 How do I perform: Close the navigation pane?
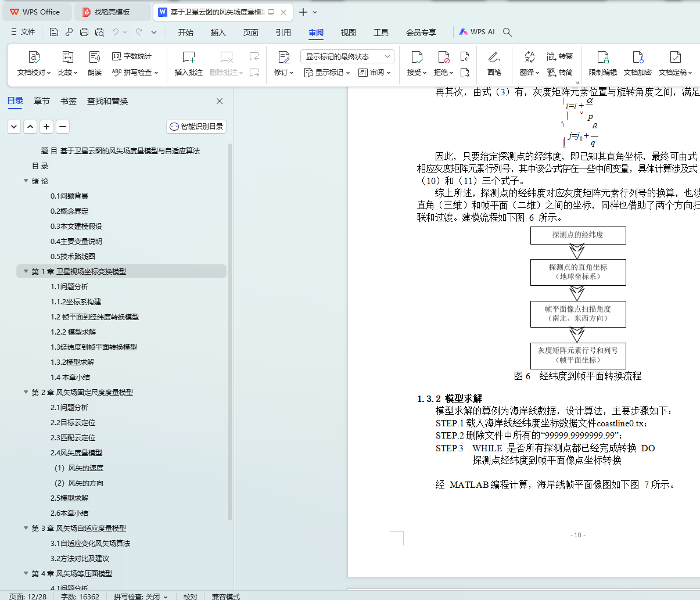(220, 101)
